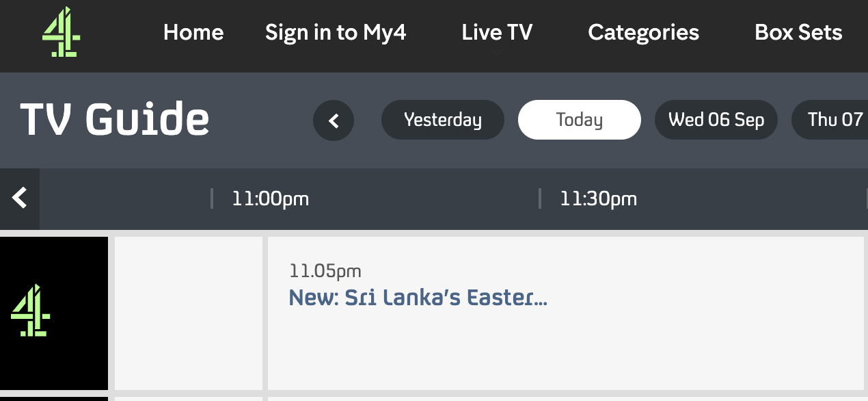
Task: Click the 11:00pm time marker
Action: 270,199
